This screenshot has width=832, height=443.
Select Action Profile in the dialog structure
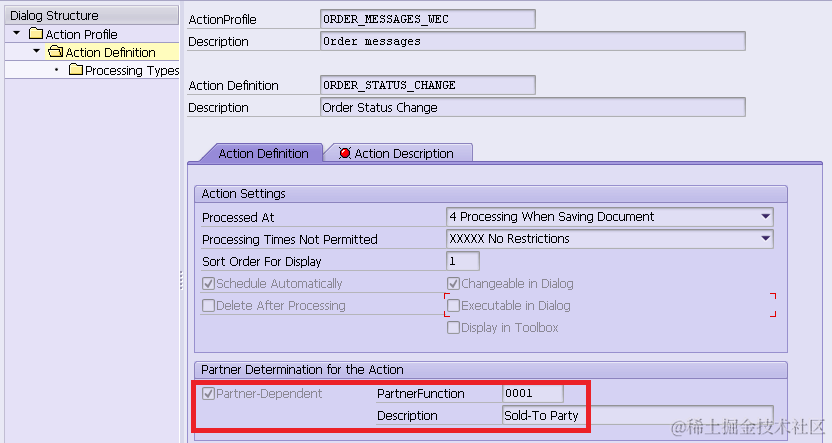pos(81,34)
